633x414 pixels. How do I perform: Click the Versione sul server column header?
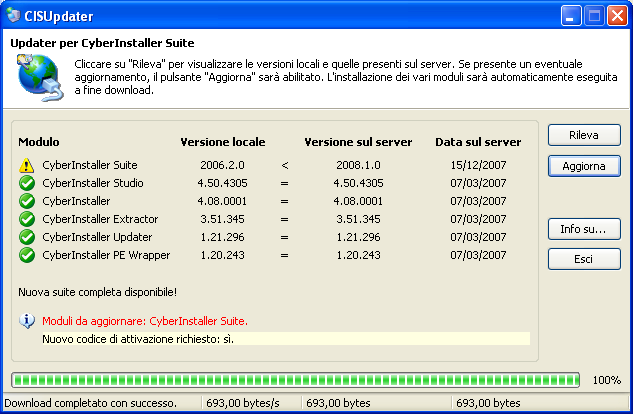point(358,142)
